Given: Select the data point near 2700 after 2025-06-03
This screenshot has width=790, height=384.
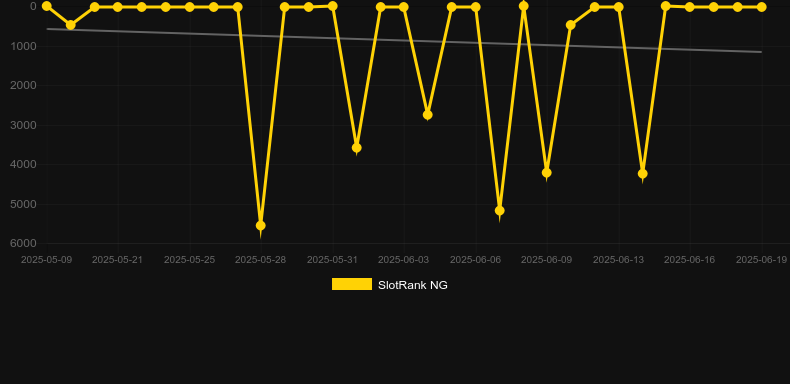Looking at the screenshot, I should (x=428, y=115).
